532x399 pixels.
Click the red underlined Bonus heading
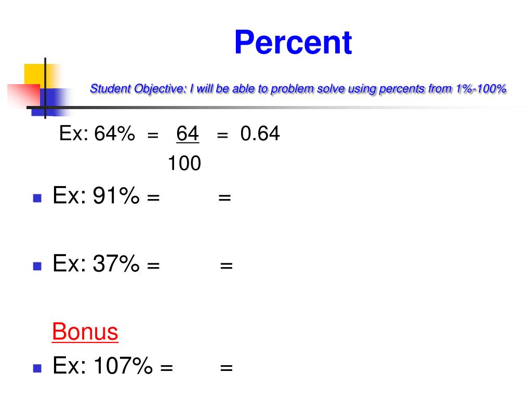(x=85, y=331)
